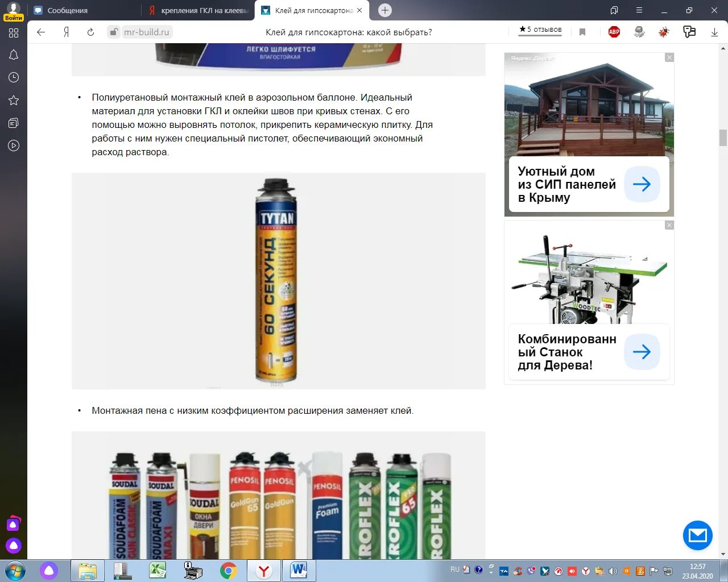
Task: Open a new tab with the plus button
Action: [385, 10]
